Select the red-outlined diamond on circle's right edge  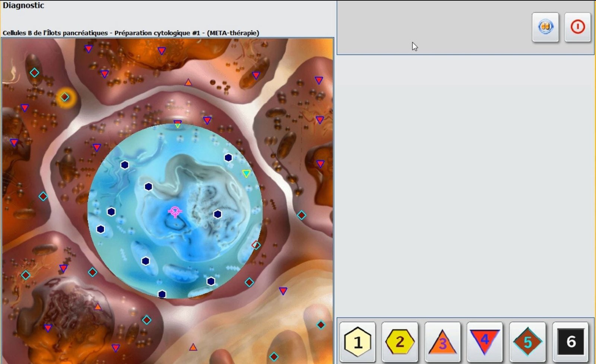click(256, 245)
